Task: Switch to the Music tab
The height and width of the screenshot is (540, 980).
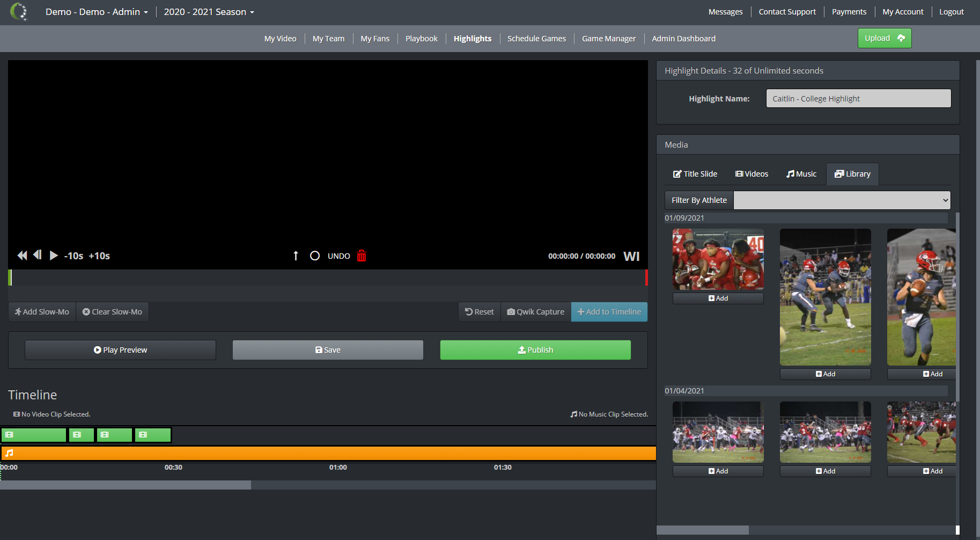Action: (801, 173)
